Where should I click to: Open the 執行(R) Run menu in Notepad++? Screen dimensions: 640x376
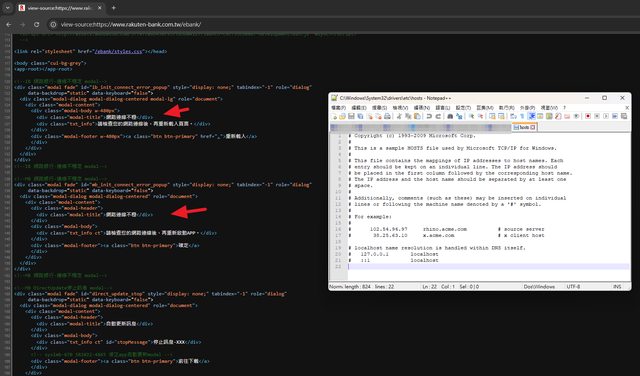[x=507, y=108]
